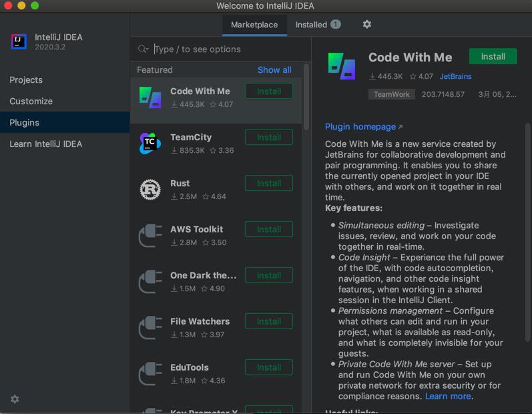Select the EduTools plugin name
Screen dimensions: 532x414
point(190,367)
